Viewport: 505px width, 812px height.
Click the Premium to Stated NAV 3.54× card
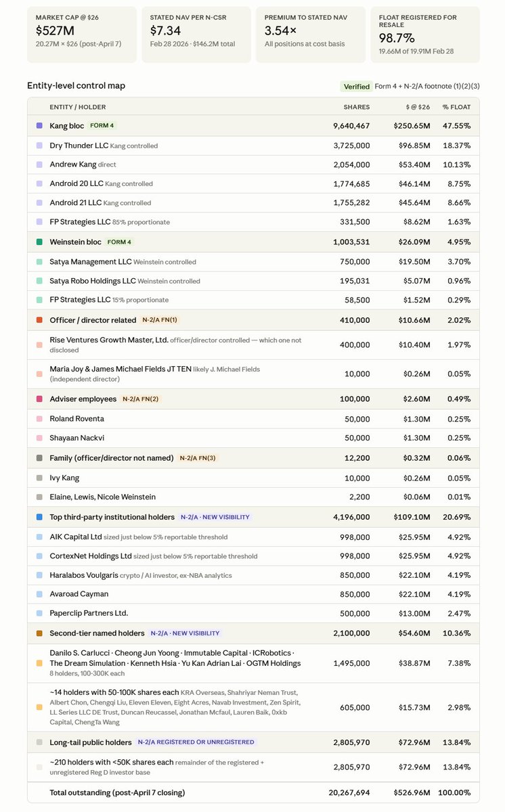coord(310,35)
